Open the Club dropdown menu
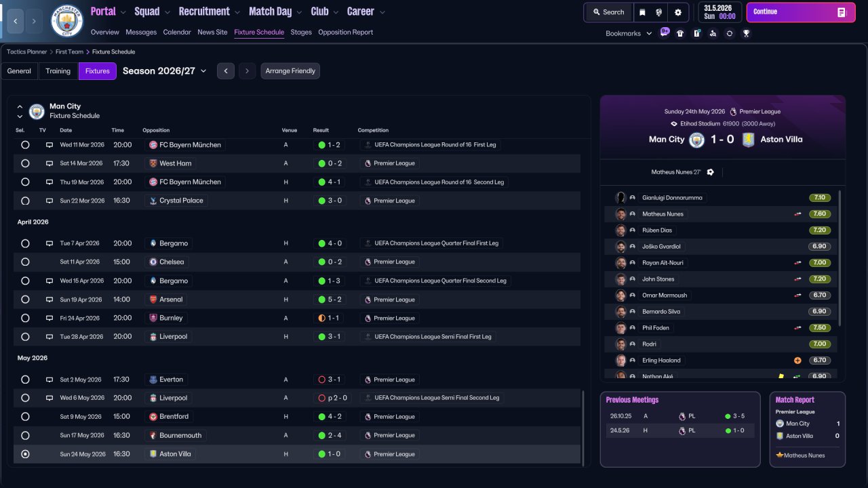 (x=325, y=12)
